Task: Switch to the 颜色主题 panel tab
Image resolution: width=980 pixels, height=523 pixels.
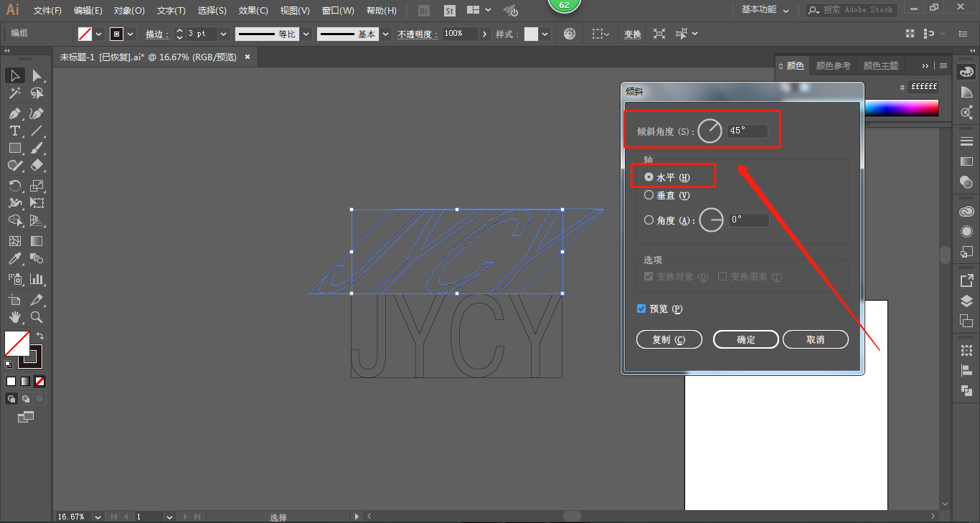Action: tap(881, 65)
